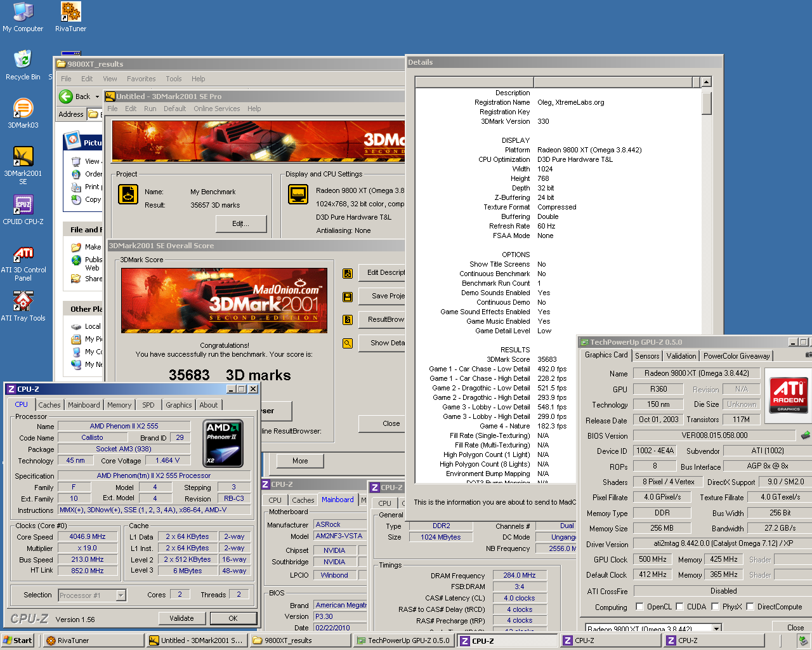Click the Edit Description icon in 3DMark
The image size is (812, 650).
point(348,273)
